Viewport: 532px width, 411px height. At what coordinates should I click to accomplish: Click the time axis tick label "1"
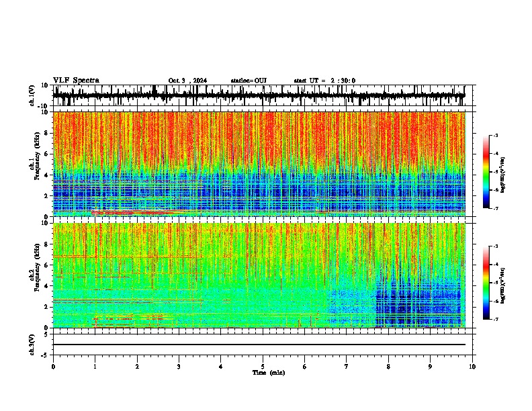point(95,367)
